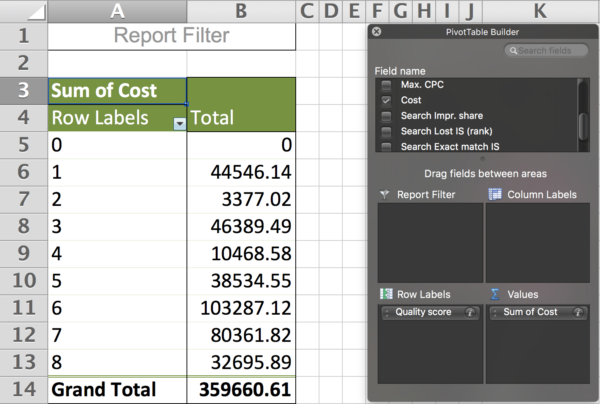
Task: Click the field list resize handle dot
Action: (482, 158)
